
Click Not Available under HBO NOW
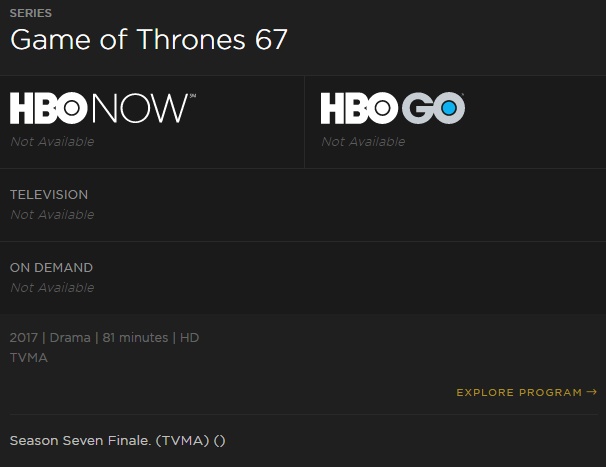pos(52,141)
